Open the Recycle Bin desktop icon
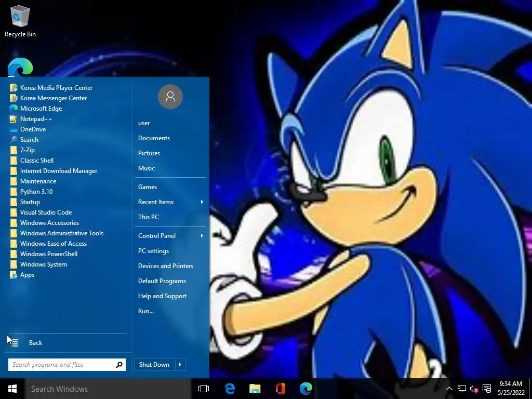The width and height of the screenshot is (532, 399). pos(20,21)
